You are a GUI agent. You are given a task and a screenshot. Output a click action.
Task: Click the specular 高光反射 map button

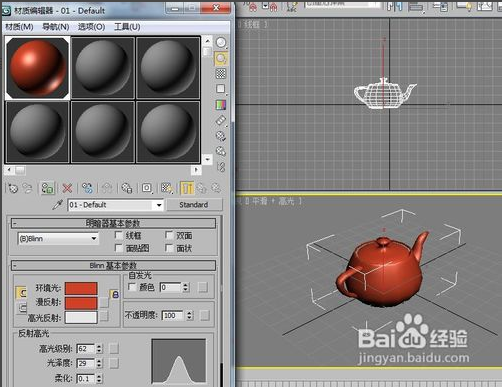104,316
